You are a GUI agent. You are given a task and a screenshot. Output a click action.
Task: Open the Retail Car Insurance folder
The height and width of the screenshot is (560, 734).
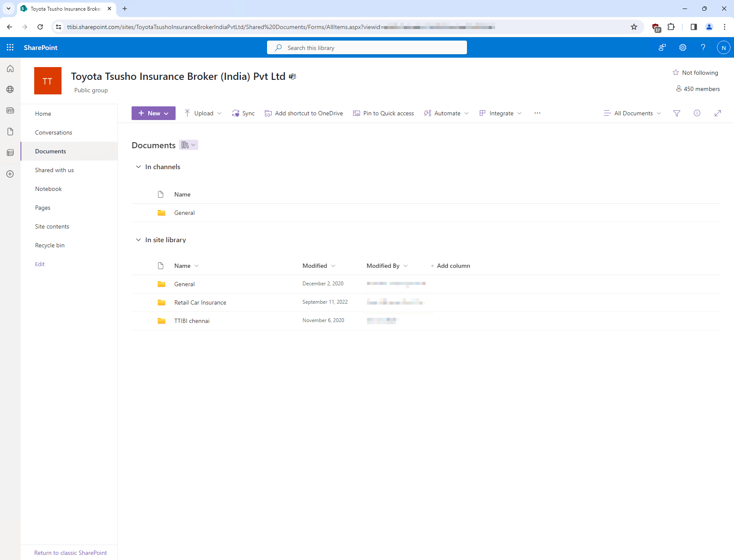click(x=200, y=302)
